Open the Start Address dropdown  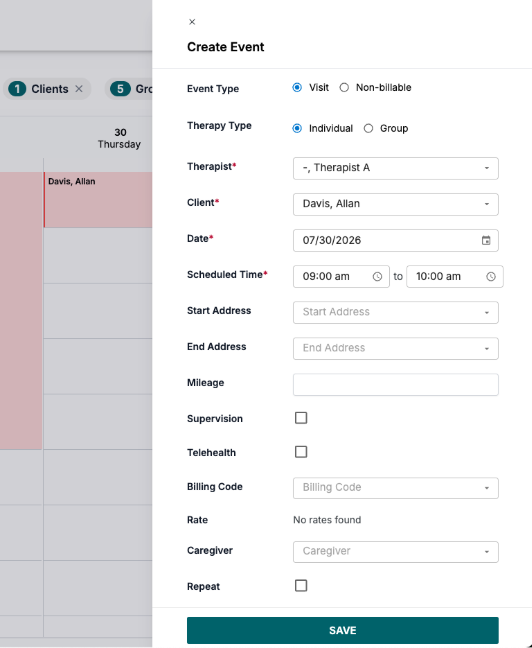pyautogui.click(x=396, y=312)
